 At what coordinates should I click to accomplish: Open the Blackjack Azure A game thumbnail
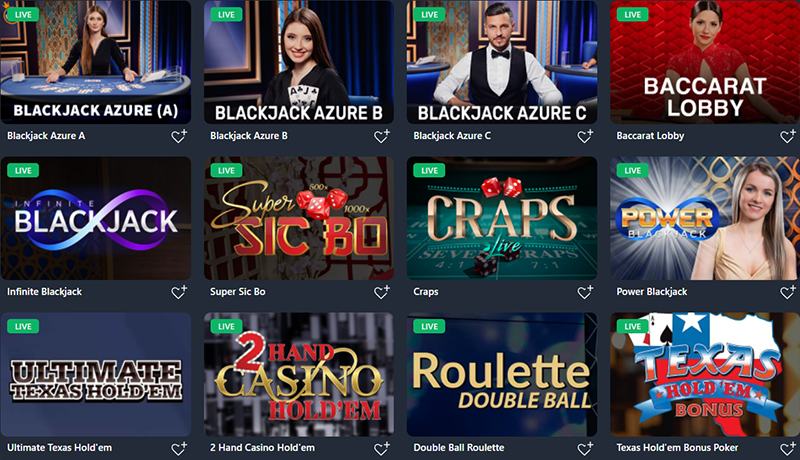[96, 62]
